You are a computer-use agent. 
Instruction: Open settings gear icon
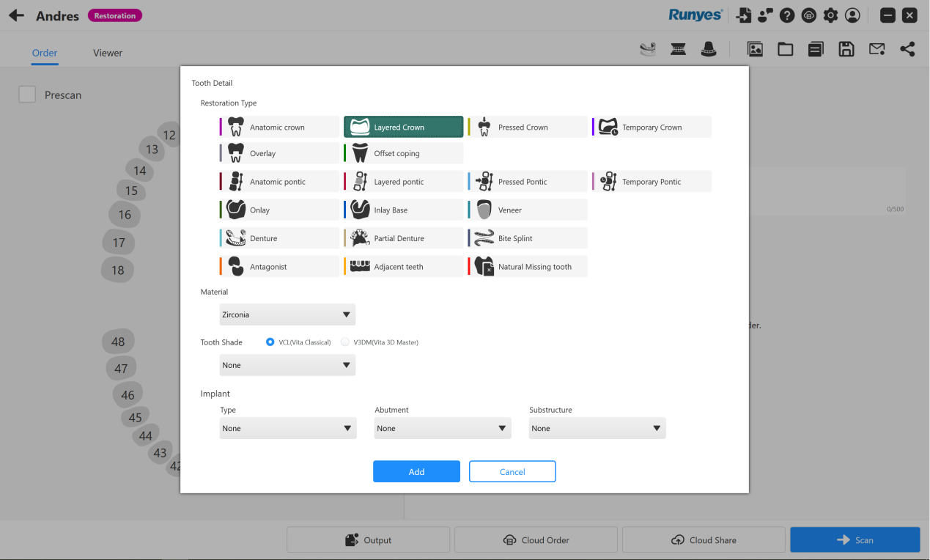(x=830, y=15)
